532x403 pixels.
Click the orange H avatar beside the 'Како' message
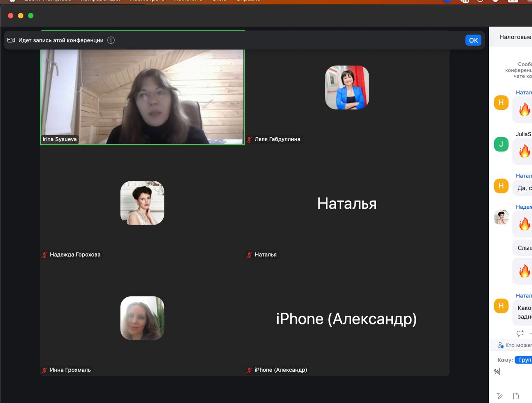[501, 306]
